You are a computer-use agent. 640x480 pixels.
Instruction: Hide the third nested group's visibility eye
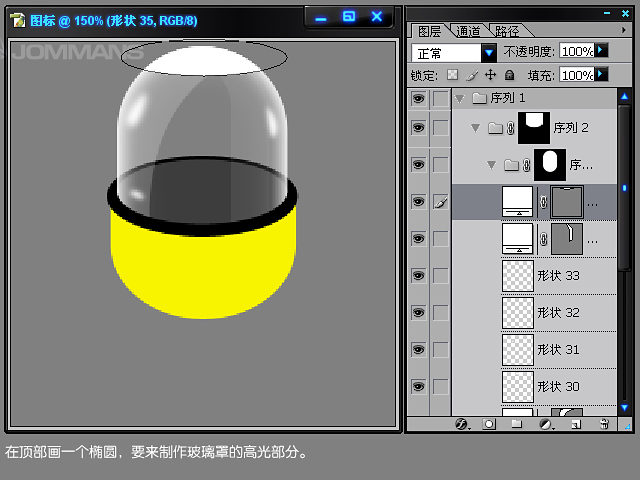418,165
